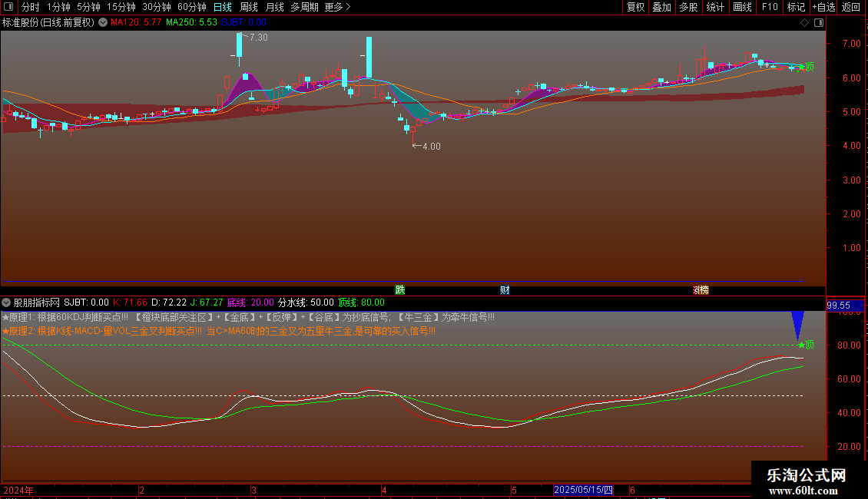Click the 分水线: 50.00 label

(x=306, y=302)
